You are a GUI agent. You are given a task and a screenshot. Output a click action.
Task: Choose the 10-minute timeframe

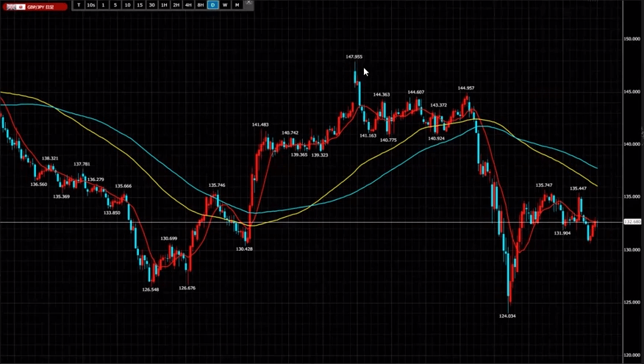(128, 5)
